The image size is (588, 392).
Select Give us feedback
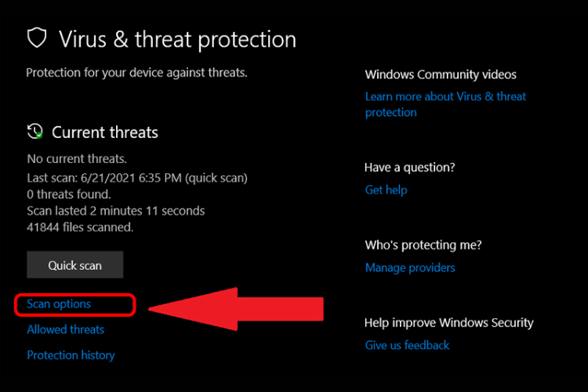click(x=407, y=345)
